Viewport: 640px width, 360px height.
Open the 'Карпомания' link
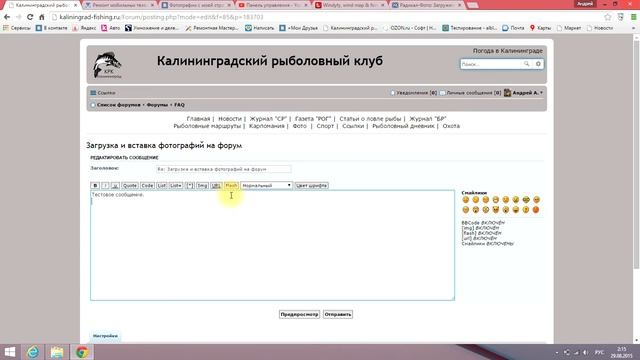(267, 126)
